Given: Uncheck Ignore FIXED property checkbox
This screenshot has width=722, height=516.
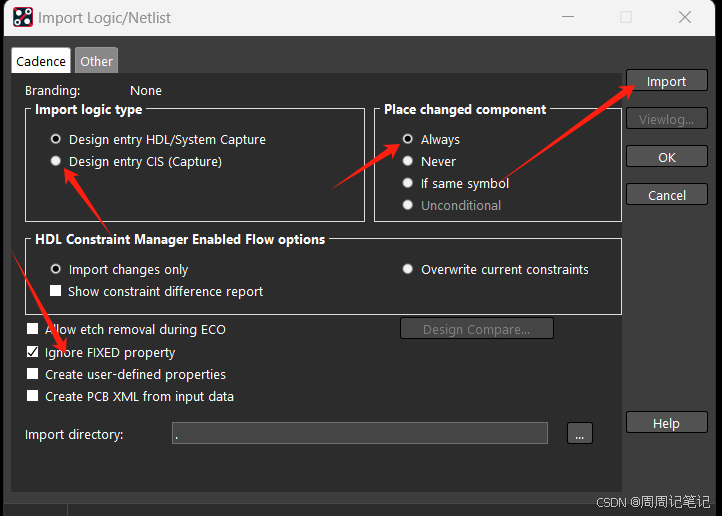Looking at the screenshot, I should (x=32, y=352).
